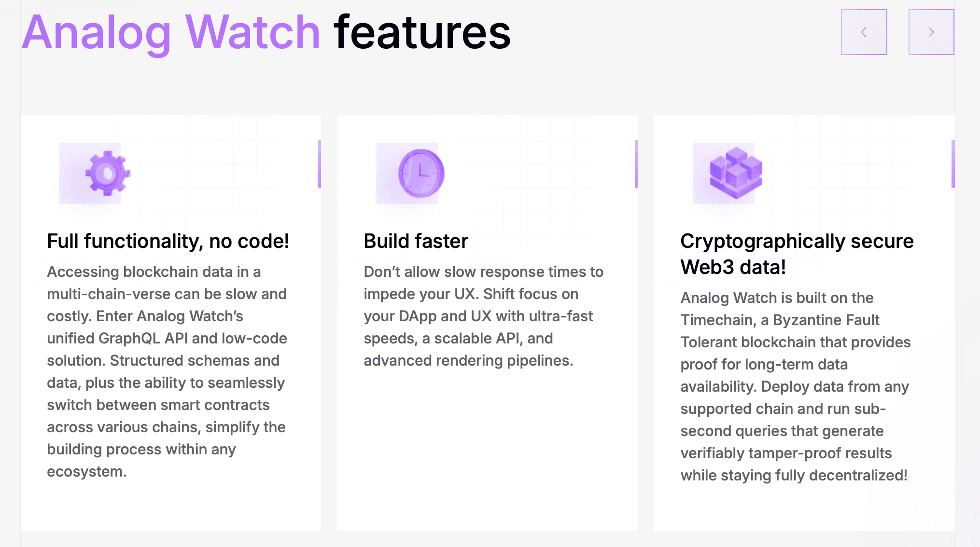Advance to next features slide
The width and height of the screenshot is (980, 547).
(931, 32)
